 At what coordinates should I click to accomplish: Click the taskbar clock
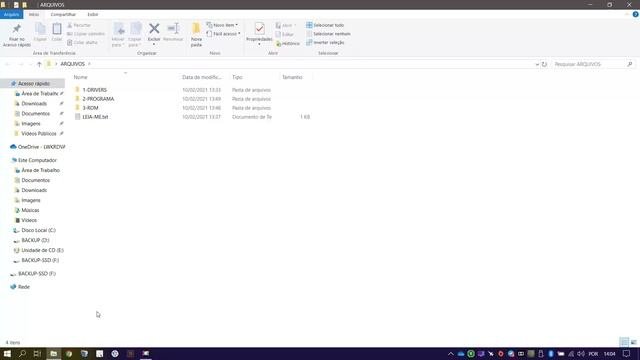coord(609,354)
